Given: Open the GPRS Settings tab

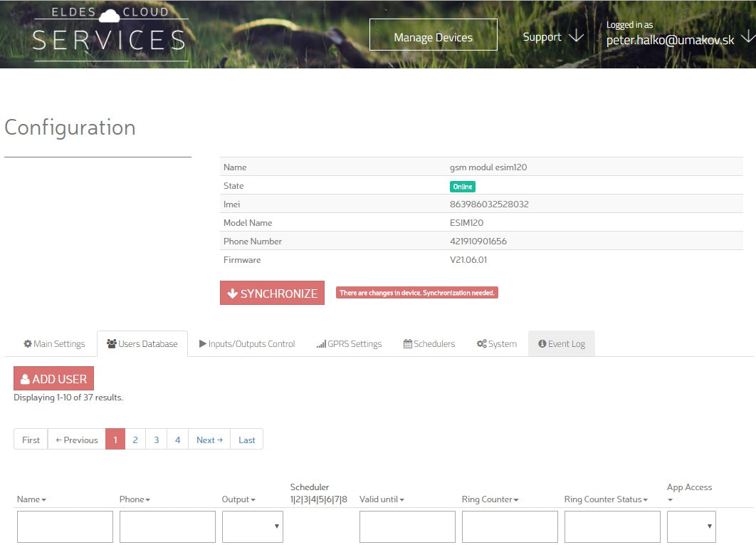Looking at the screenshot, I should 349,343.
